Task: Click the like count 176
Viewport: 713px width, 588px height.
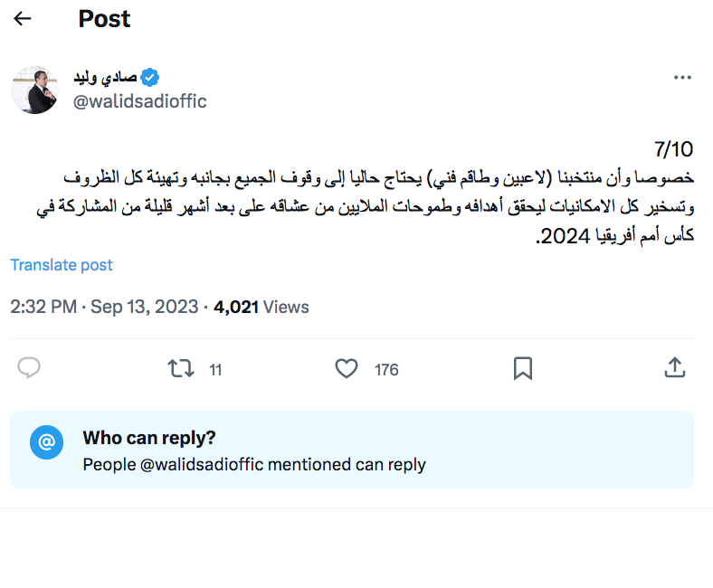Action: tap(386, 369)
